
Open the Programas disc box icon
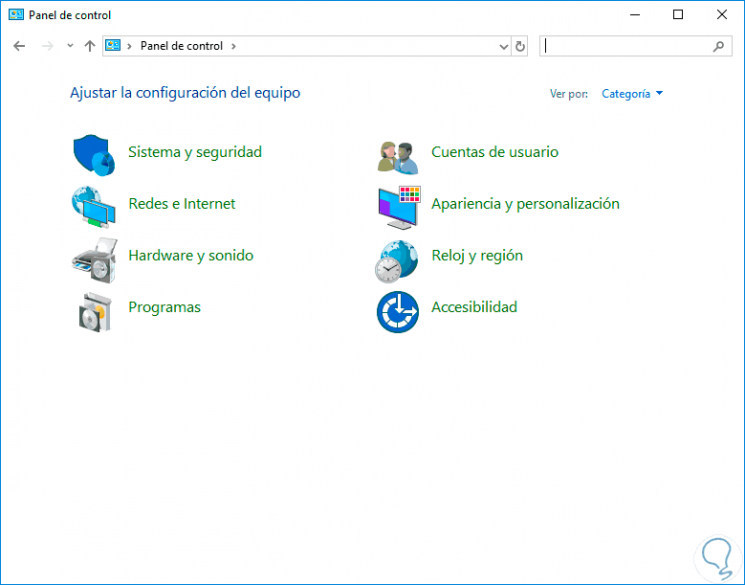(95, 312)
